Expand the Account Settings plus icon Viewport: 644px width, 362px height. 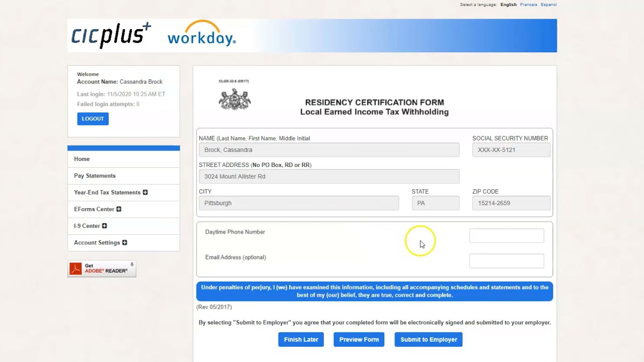[125, 242]
